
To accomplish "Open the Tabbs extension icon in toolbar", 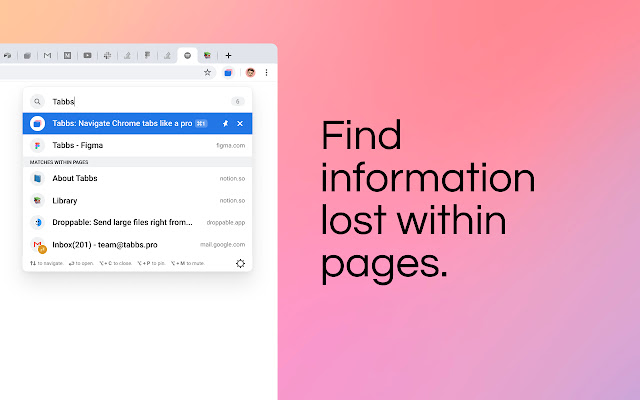I will coord(228,73).
